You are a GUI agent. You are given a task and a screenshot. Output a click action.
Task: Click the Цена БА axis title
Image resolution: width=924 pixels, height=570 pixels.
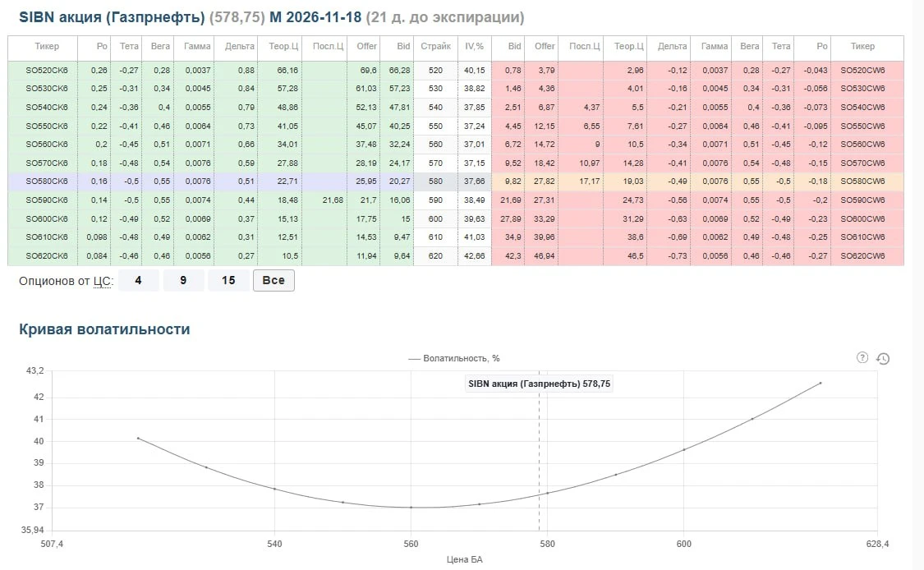[464, 559]
